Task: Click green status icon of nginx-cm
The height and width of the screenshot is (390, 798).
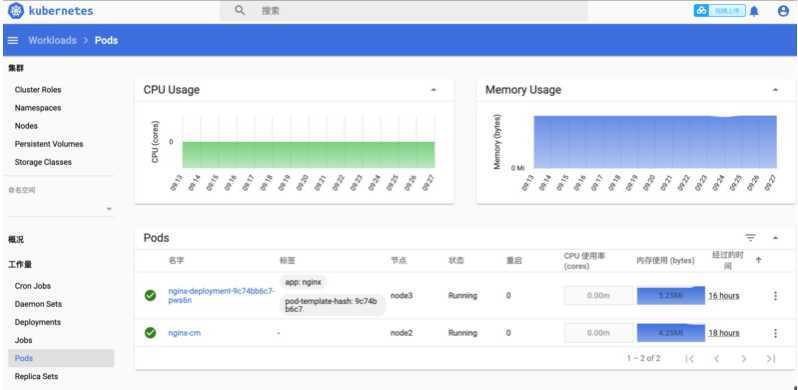Action: pyautogui.click(x=150, y=333)
